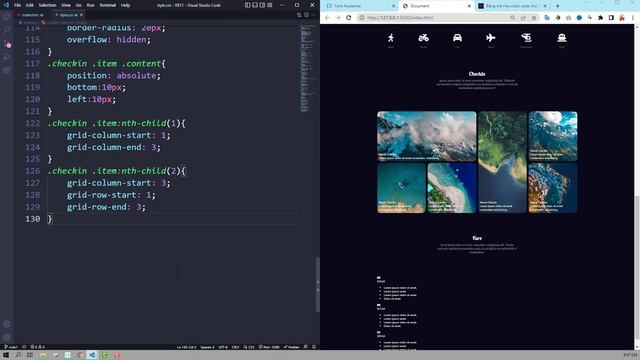
Task: Switch to the index.html editor tab
Action: [x=32, y=15]
